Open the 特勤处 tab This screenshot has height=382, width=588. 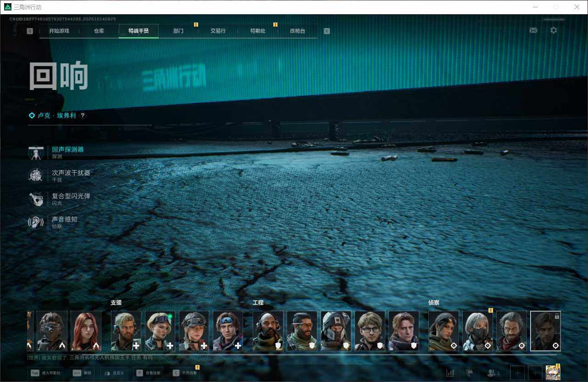point(258,31)
